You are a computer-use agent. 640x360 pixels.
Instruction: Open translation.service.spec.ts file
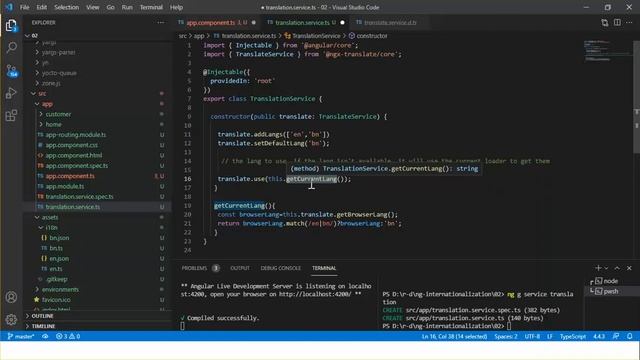click(x=79, y=196)
